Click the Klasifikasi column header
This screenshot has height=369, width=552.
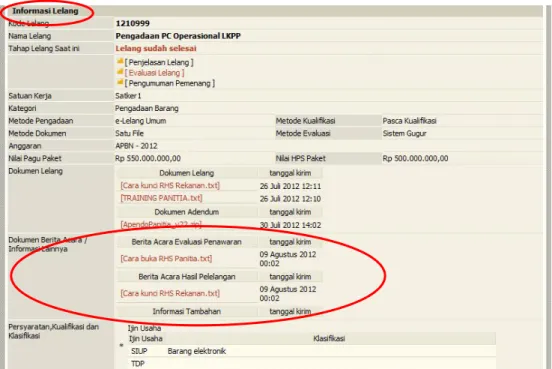pyautogui.click(x=329, y=339)
